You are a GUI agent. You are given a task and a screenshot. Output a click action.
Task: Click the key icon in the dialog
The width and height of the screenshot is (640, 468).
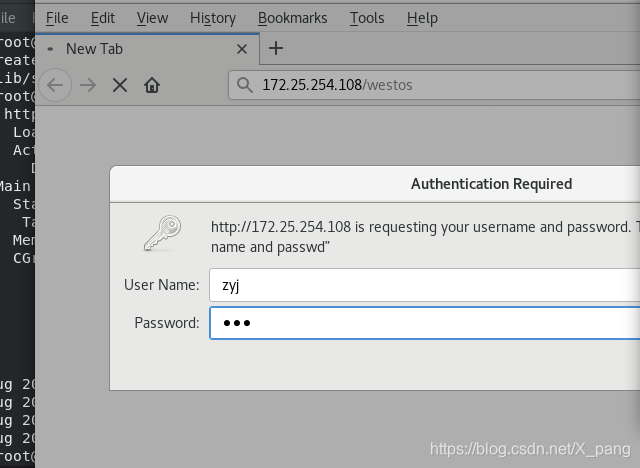(x=162, y=233)
